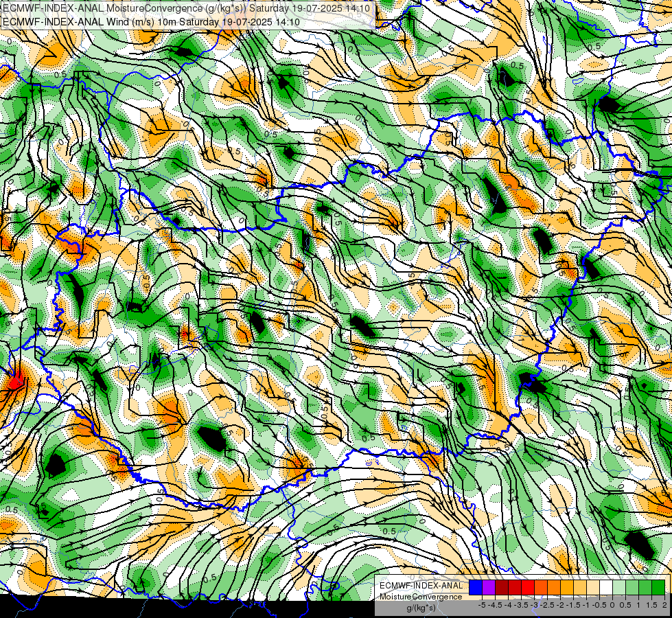Screen dimensions: 672x618
Task: Click the 2 tick label at the legend's end
Action: (664, 605)
